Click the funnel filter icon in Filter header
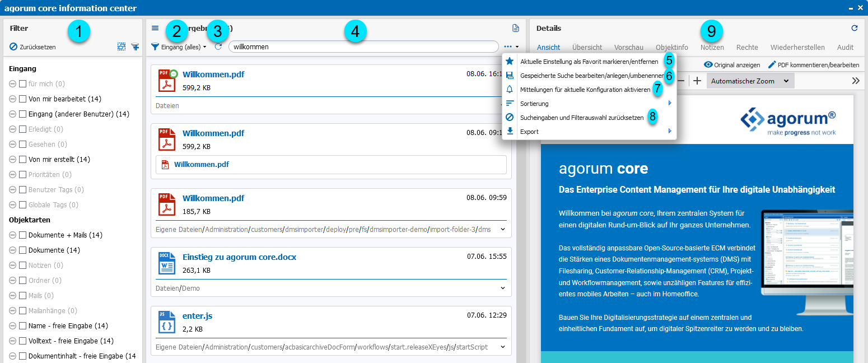 tap(135, 47)
